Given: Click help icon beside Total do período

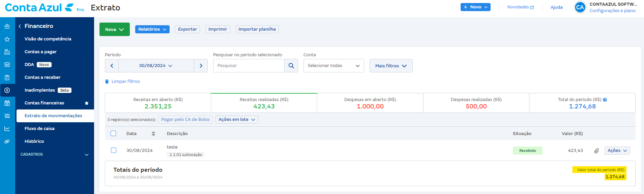Looking at the screenshot, I should pos(605,100).
